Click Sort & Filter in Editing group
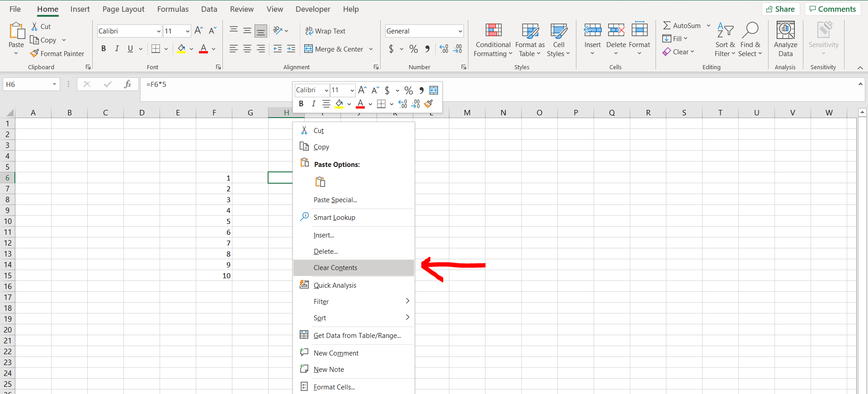Screen dimensions: 868x394 coord(725,40)
